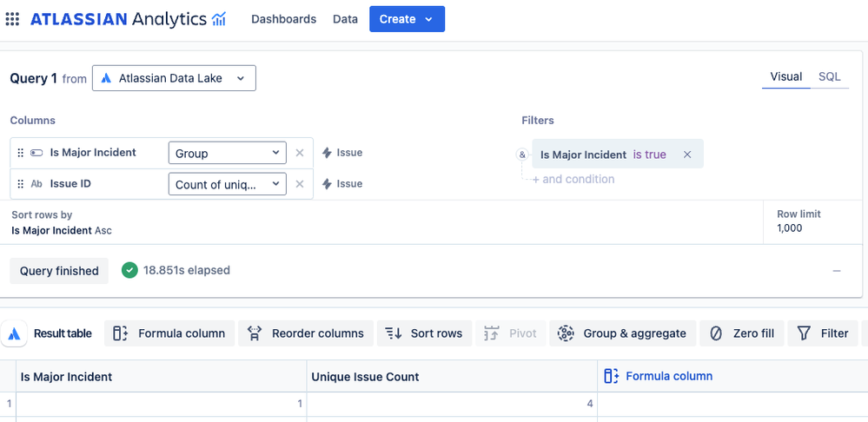This screenshot has height=422, width=868.
Task: Switch to the SQL tab
Action: pos(829,77)
